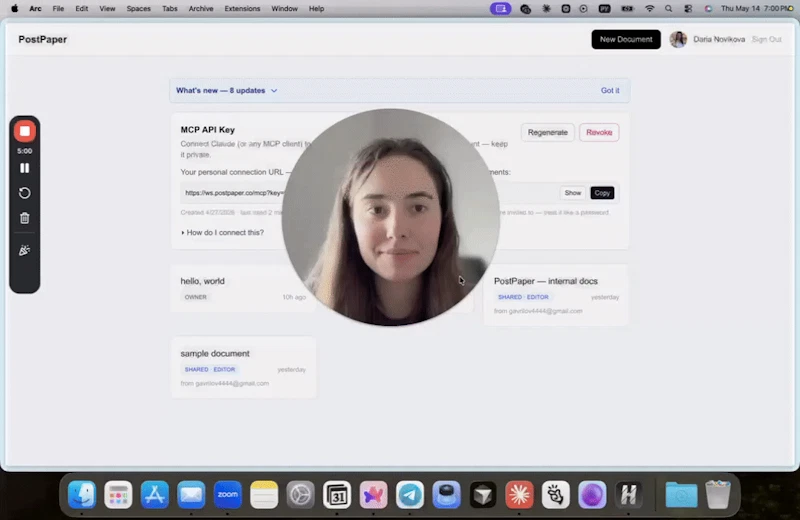Open System Settings from the dock
The image size is (800, 520).
tap(301, 494)
